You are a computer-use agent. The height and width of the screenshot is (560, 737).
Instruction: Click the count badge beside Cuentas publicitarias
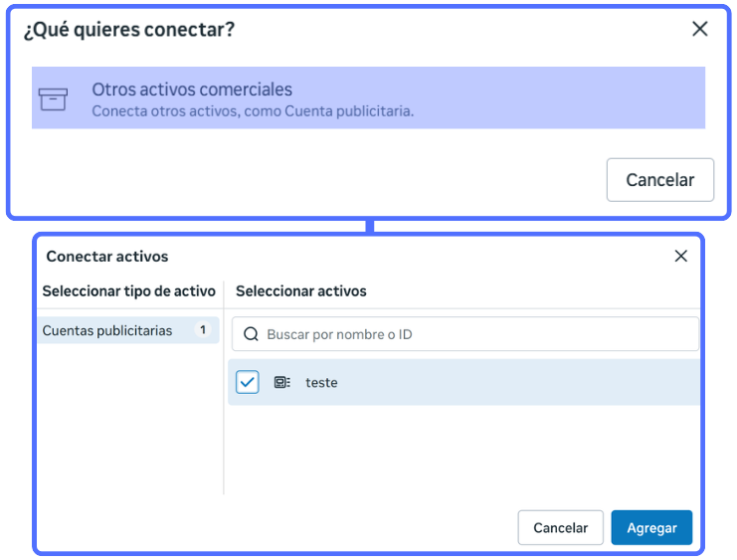[x=203, y=330]
